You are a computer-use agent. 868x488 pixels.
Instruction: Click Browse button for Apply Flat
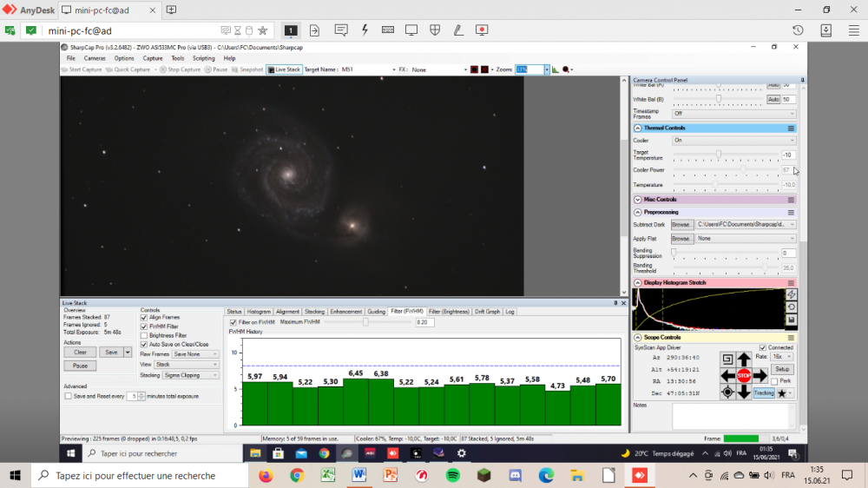(681, 239)
